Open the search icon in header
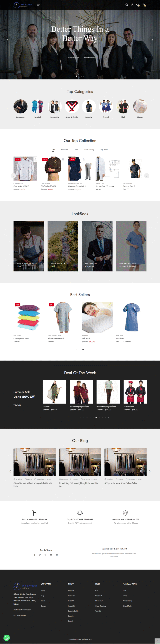160x644 pixels. click(127, 5)
